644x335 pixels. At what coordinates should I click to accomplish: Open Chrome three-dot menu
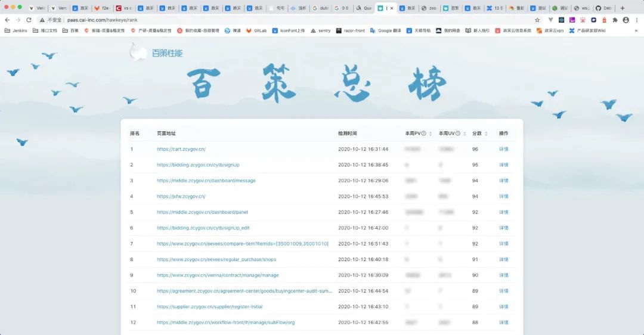click(637, 20)
